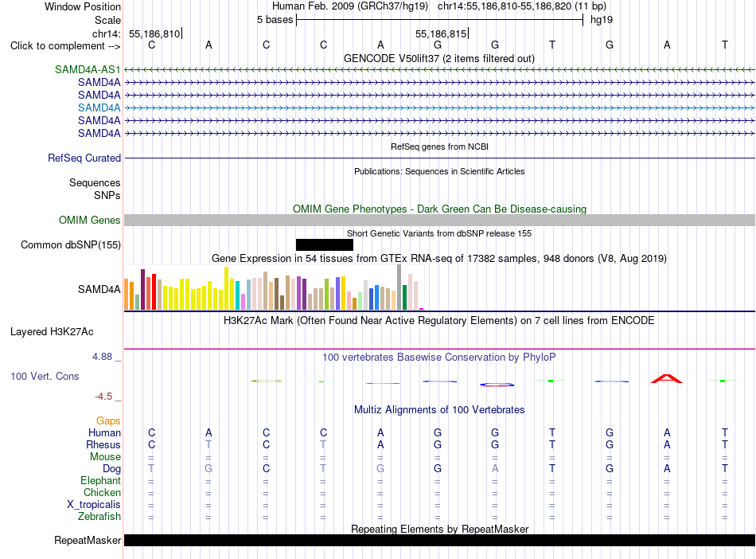Click the Common dbSNP(155) track label
The height and width of the screenshot is (559, 756).
click(71, 244)
